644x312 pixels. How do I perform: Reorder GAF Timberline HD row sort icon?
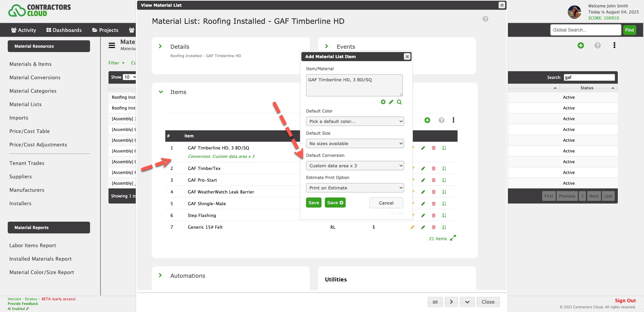[x=444, y=148]
